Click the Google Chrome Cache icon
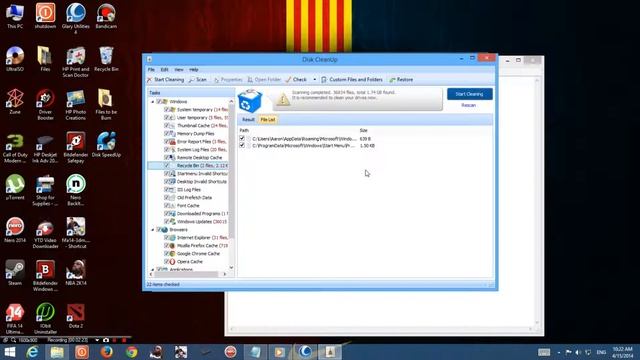This screenshot has width=640, height=360. [x=173, y=253]
